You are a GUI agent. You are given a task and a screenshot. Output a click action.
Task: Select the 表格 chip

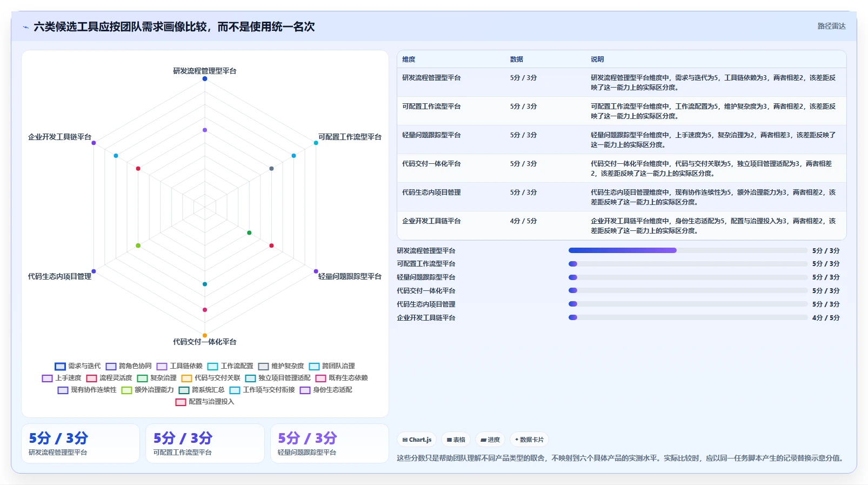tap(456, 440)
